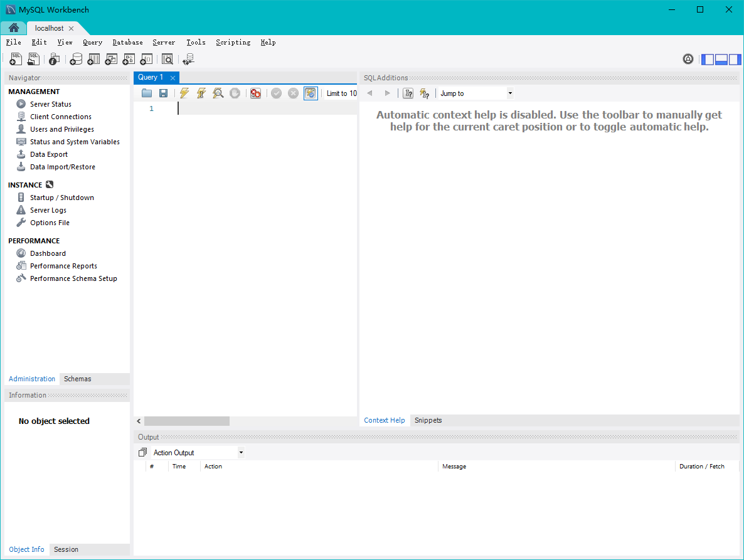Open the File menu

[x=13, y=42]
